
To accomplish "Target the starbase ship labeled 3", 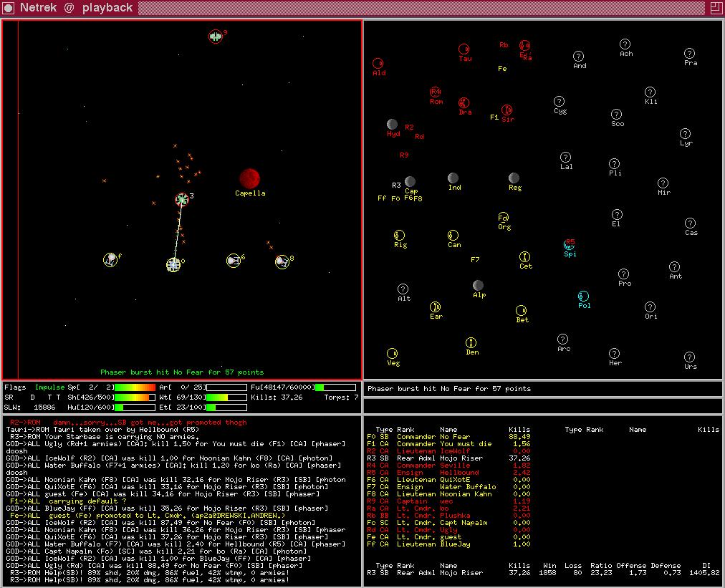I will click(182, 199).
